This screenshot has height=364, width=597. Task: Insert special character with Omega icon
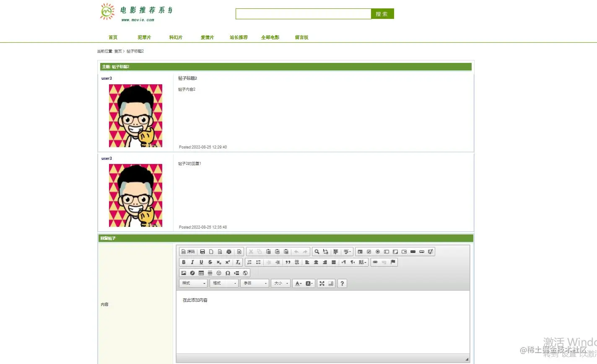228,273
